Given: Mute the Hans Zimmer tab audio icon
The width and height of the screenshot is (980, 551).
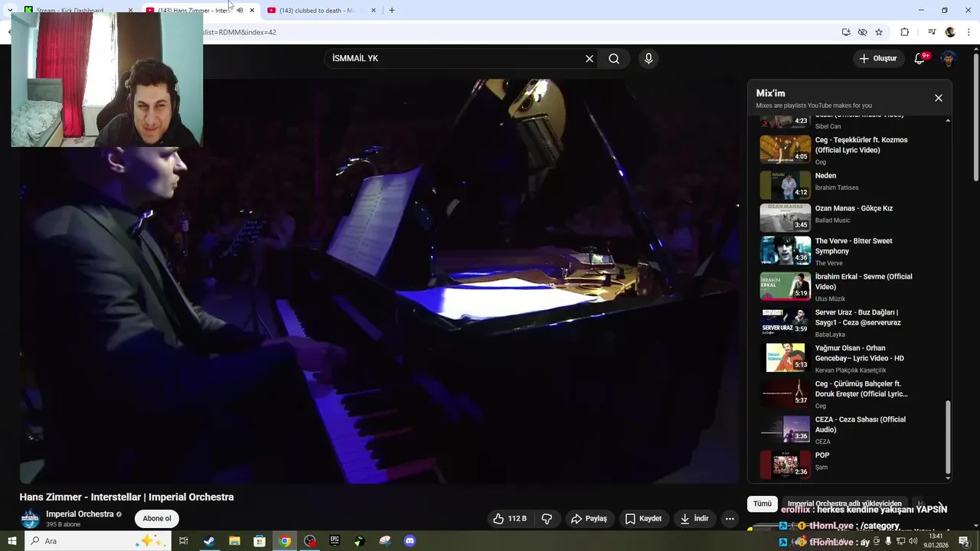Looking at the screenshot, I should [x=240, y=11].
